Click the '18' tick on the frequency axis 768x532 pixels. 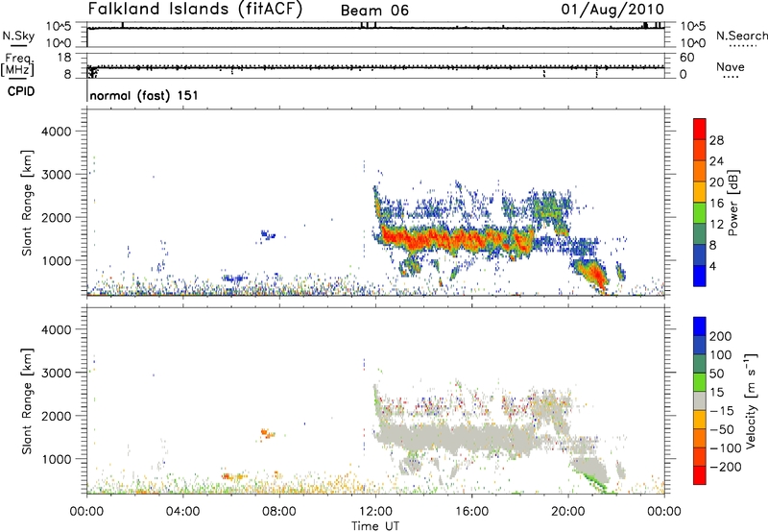[x=64, y=58]
